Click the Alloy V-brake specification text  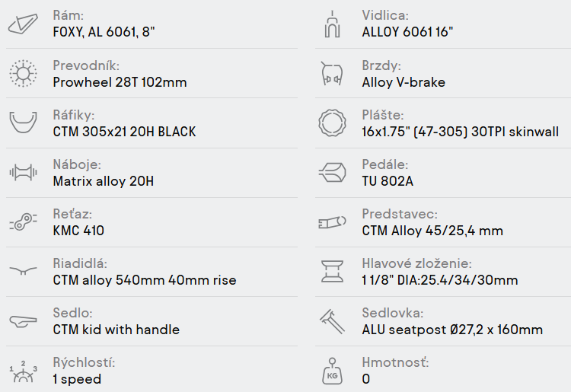point(404,82)
